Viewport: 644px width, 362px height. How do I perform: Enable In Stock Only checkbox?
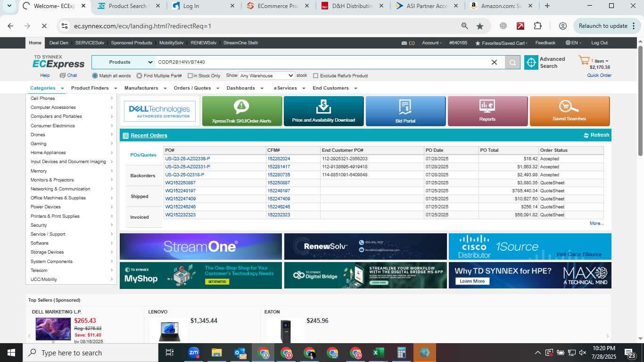pyautogui.click(x=190, y=76)
